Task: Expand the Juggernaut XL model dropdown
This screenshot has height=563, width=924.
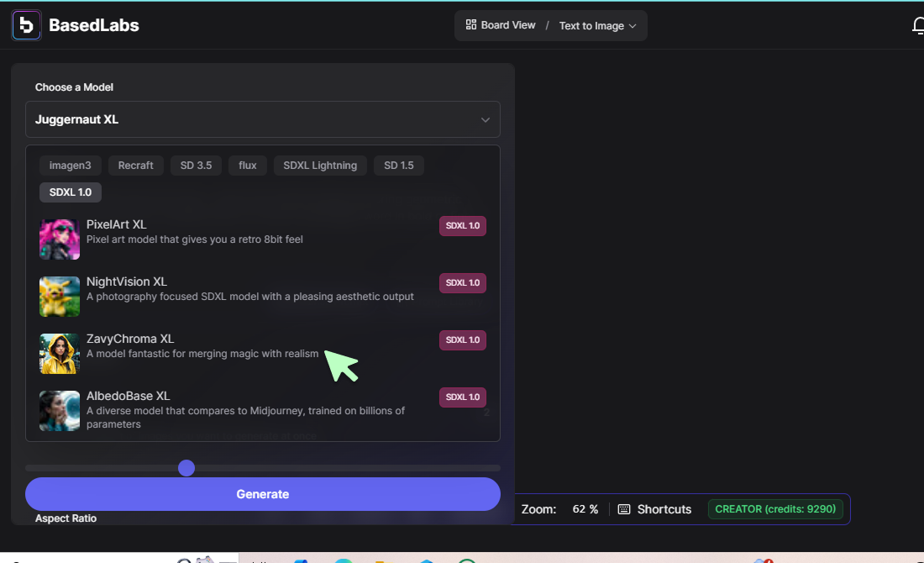Action: point(263,119)
